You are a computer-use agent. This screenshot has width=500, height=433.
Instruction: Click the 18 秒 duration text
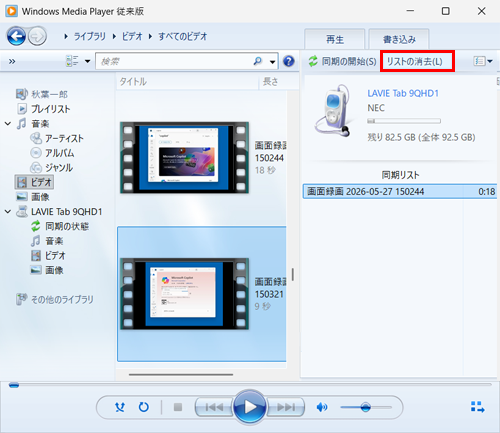click(265, 170)
